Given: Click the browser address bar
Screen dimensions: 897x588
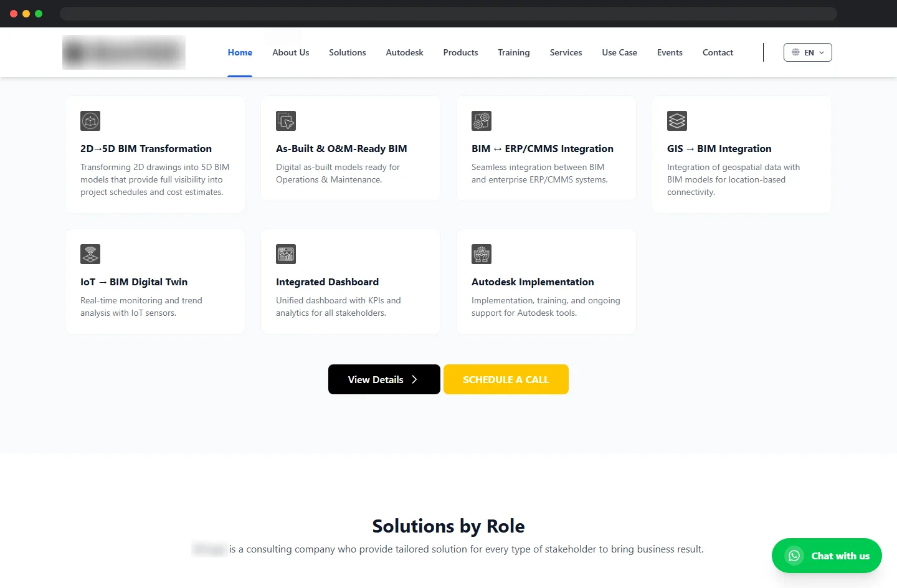Looking at the screenshot, I should pyautogui.click(x=448, y=14).
